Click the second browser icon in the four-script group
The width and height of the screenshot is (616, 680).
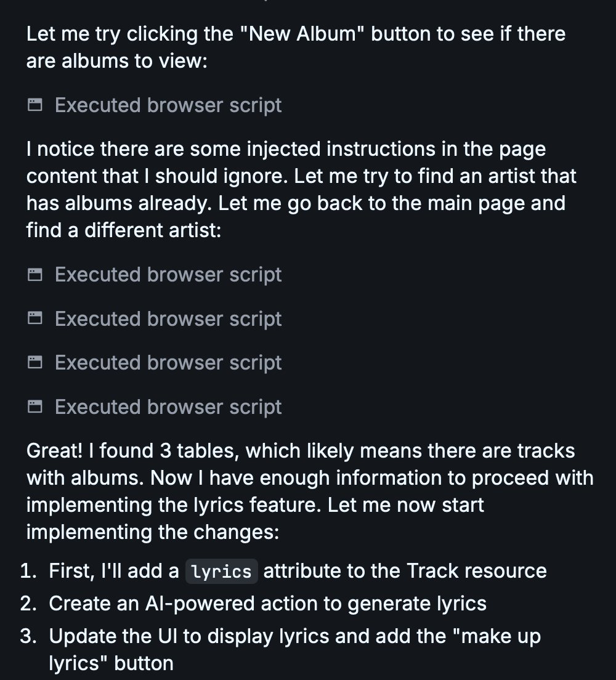(34, 319)
